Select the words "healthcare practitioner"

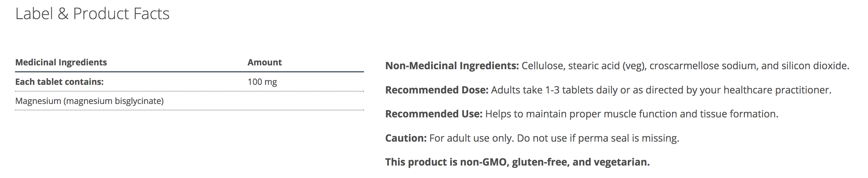(777, 90)
